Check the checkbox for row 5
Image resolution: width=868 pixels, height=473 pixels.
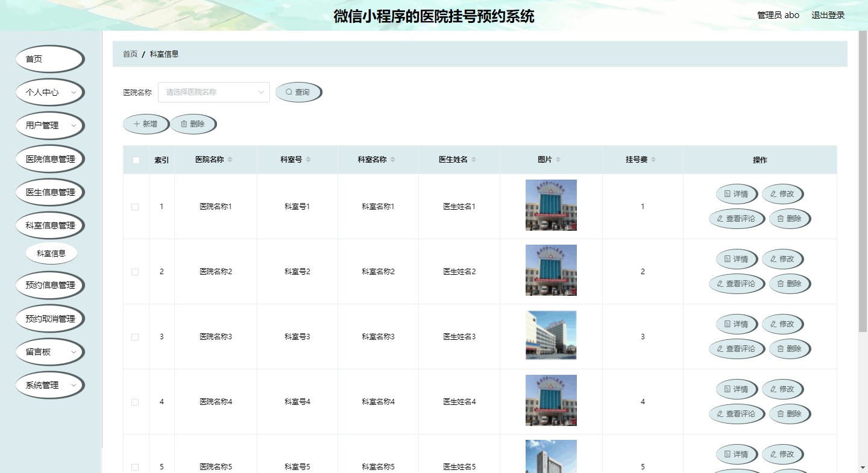pyautogui.click(x=135, y=467)
